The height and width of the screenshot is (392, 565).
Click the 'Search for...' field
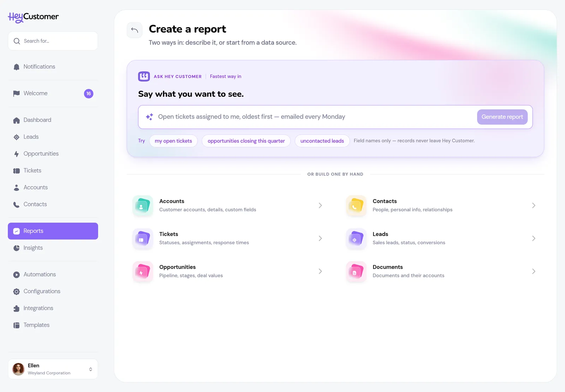[x=53, y=41]
